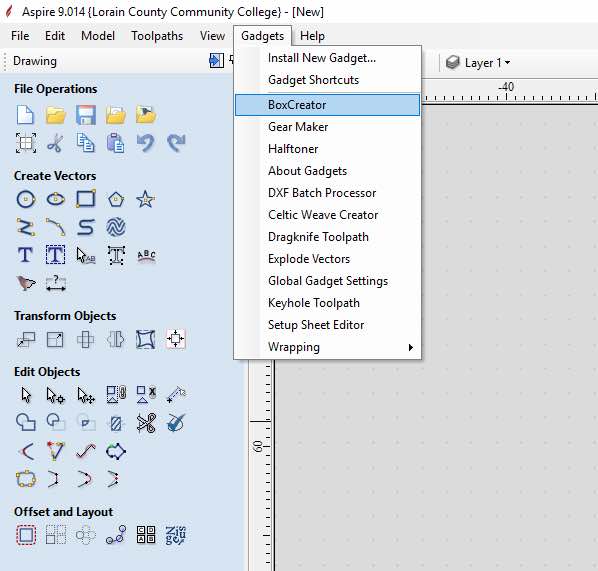
Task: Open the File menu
Action: tap(20, 36)
